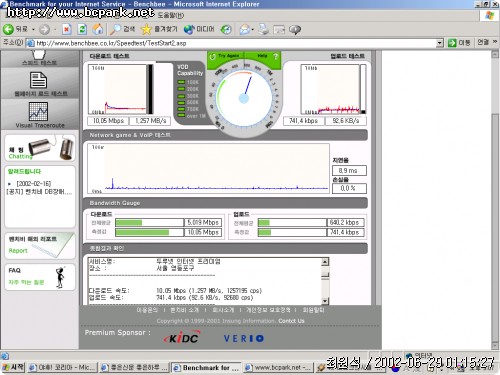Click the Help button above gauge
The height and width of the screenshot is (375, 500).
(x=267, y=56)
